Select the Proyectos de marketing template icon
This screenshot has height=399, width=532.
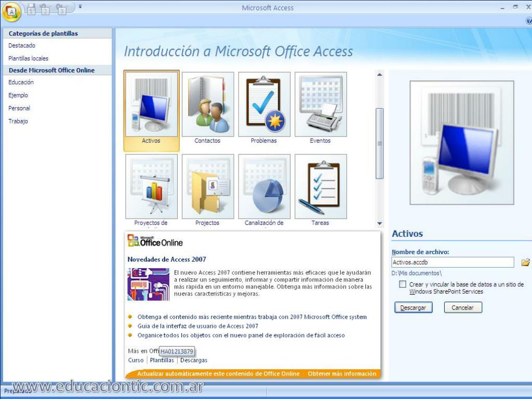pos(151,187)
